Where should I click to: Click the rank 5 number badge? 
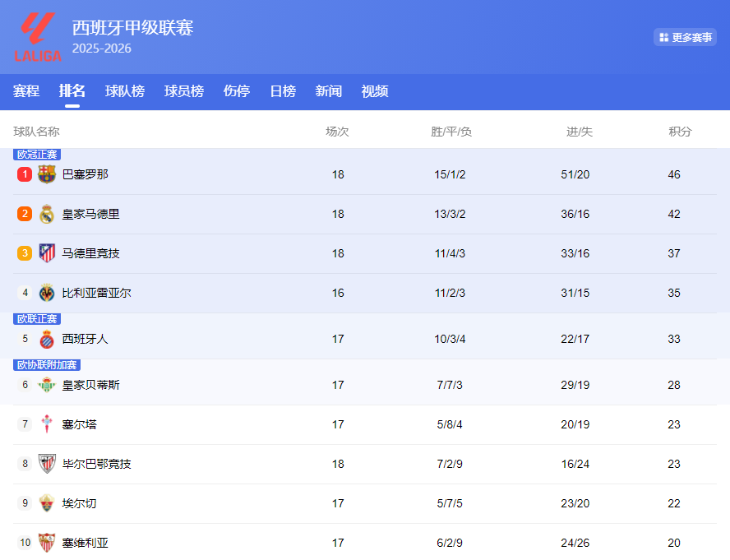[x=25, y=339]
